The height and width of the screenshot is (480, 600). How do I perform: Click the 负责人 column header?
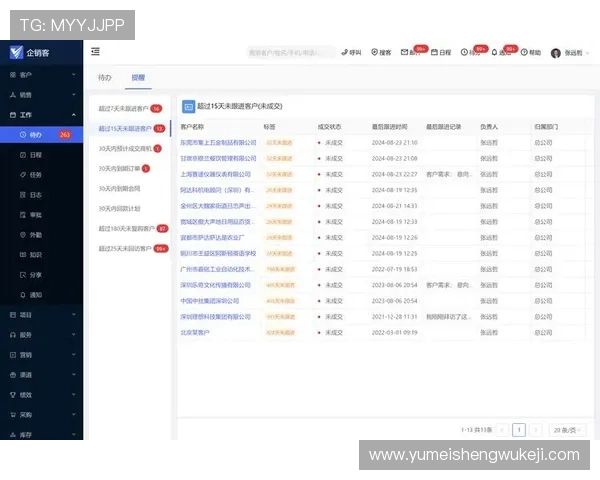click(x=489, y=127)
